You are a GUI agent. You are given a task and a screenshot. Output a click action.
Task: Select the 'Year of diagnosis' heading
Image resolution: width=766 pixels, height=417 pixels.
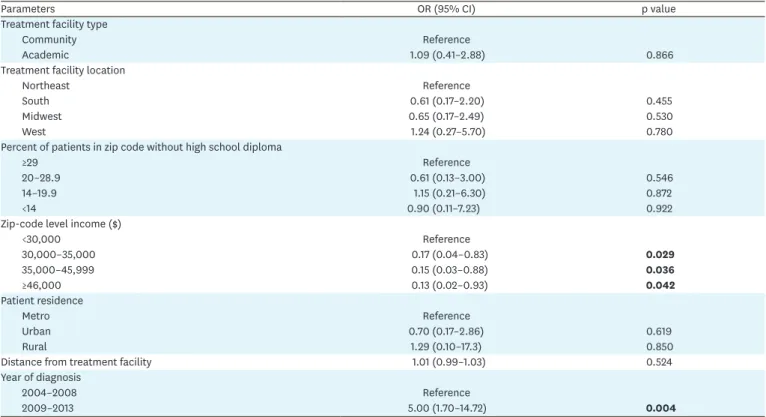click(x=41, y=377)
